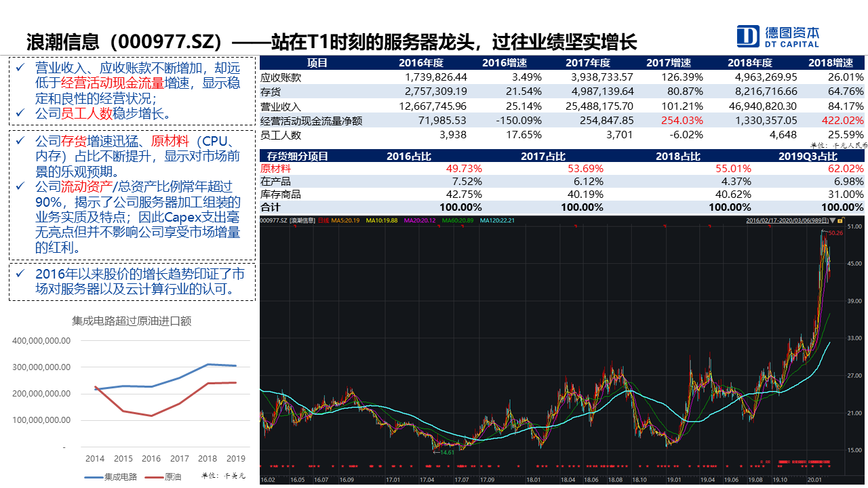
Task: Click the 31.00% inventory goods value
Action: pyautogui.click(x=846, y=194)
